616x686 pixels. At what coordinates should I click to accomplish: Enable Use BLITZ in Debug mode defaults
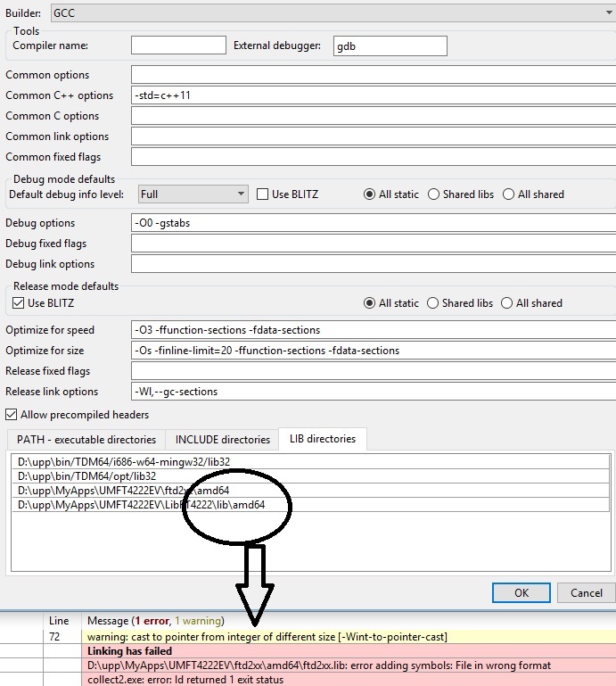[x=263, y=194]
